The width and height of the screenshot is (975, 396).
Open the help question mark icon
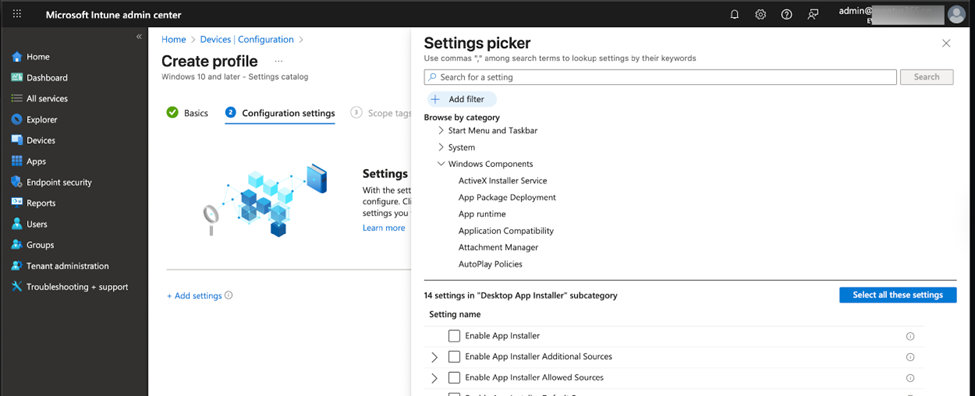click(787, 15)
